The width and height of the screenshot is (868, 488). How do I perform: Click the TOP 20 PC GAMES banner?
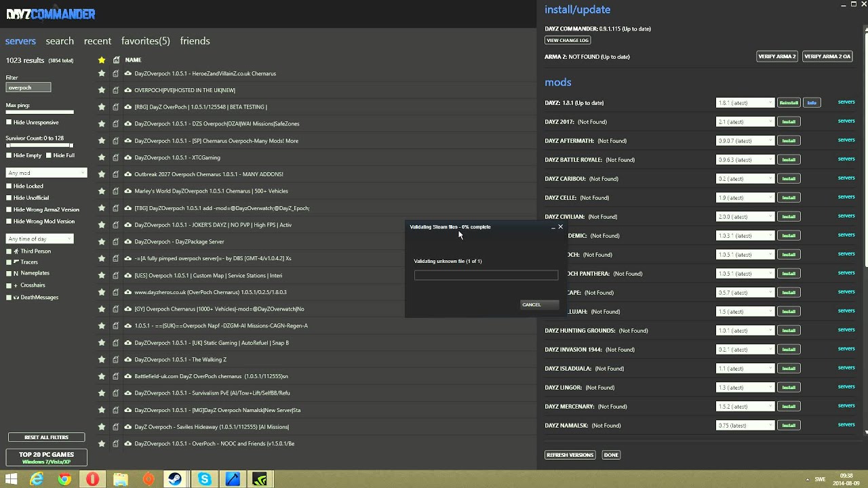[x=47, y=457]
